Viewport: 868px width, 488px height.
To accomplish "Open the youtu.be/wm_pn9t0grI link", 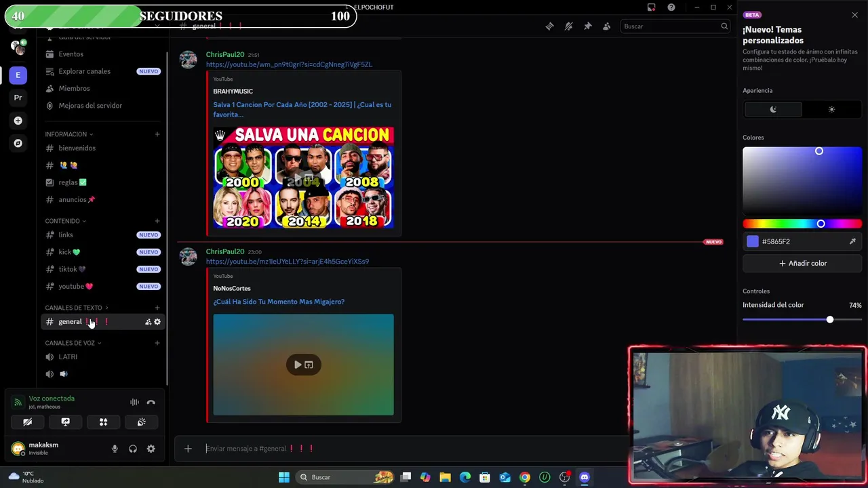I will [x=289, y=64].
